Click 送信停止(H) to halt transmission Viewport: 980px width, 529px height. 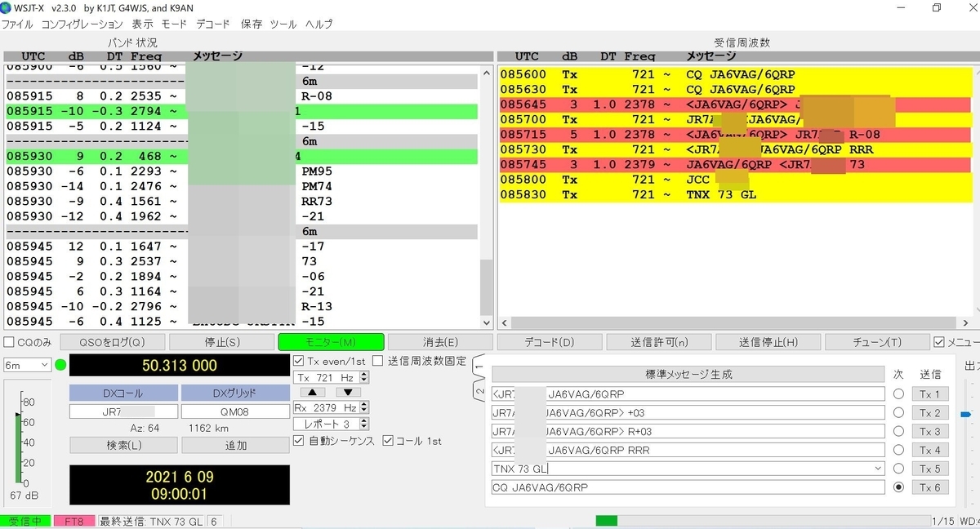[768, 341]
